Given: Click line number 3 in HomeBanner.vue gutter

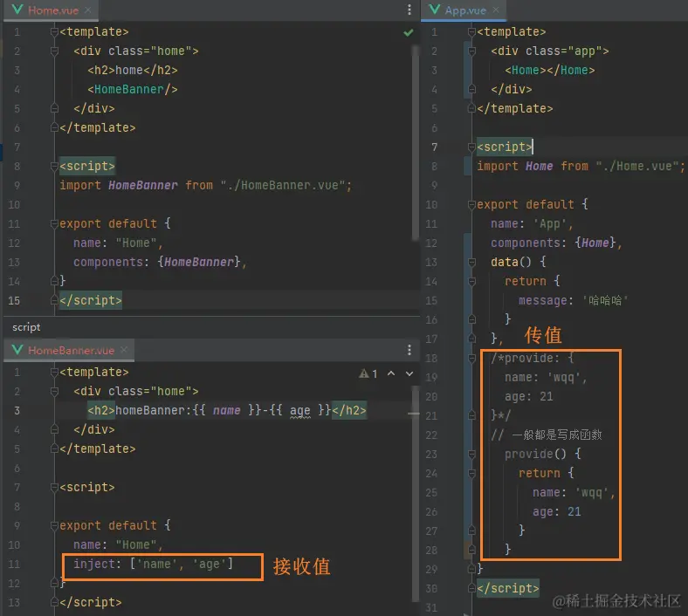Looking at the screenshot, I should click(x=17, y=410).
